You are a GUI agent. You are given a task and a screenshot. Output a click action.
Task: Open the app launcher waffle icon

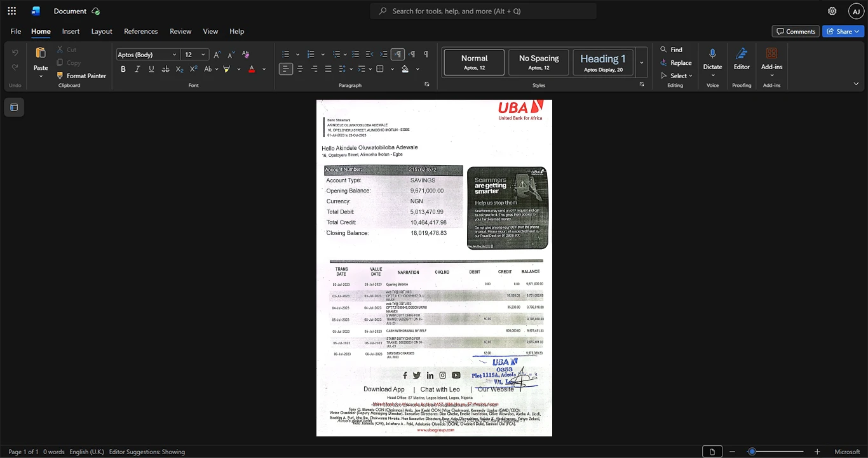coord(11,11)
